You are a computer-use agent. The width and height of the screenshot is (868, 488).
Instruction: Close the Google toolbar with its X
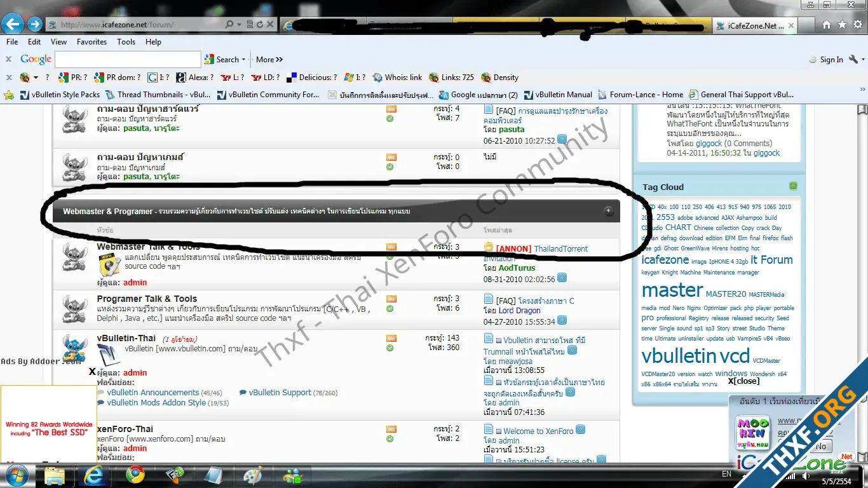tap(8, 59)
